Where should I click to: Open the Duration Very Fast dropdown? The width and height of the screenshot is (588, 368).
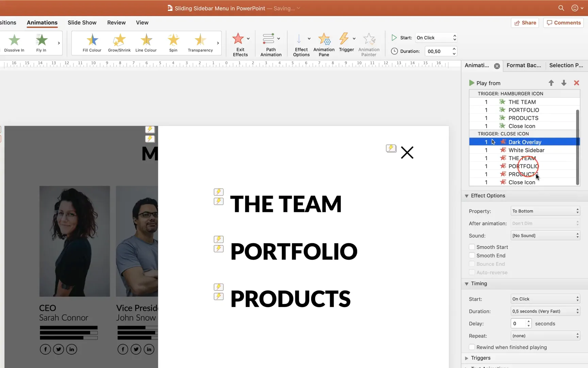[545, 311]
